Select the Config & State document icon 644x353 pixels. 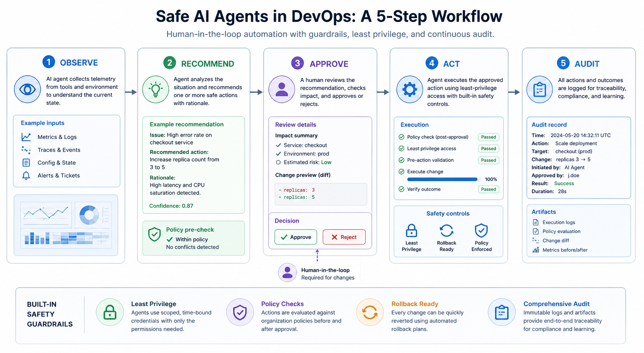tap(26, 163)
